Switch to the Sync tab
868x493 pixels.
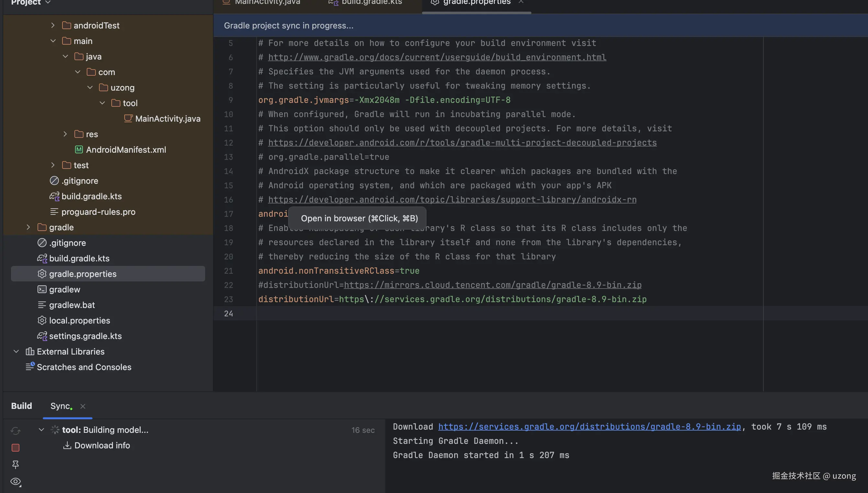tap(60, 406)
